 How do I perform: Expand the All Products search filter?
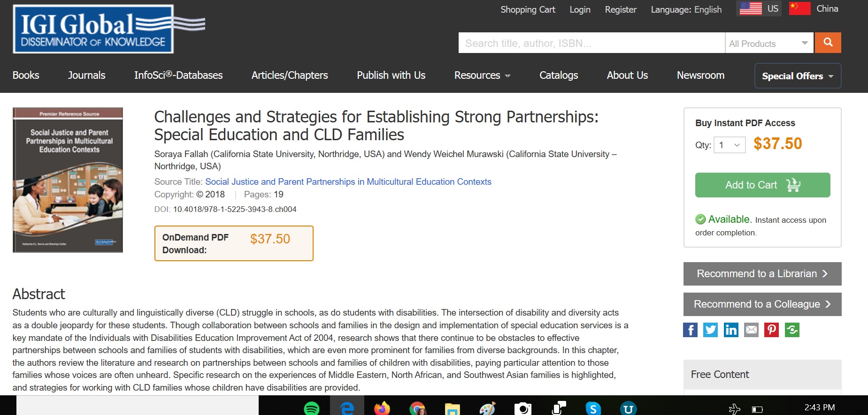point(769,44)
